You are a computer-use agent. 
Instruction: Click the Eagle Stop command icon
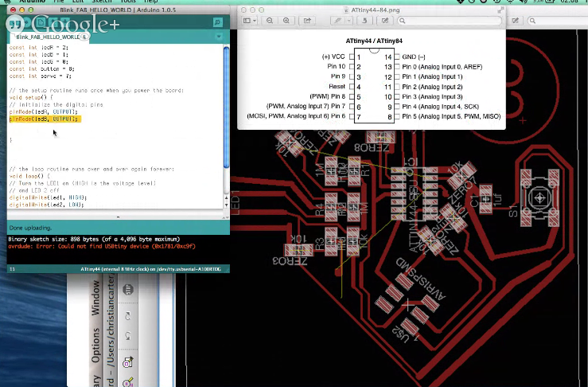pyautogui.click(x=128, y=290)
